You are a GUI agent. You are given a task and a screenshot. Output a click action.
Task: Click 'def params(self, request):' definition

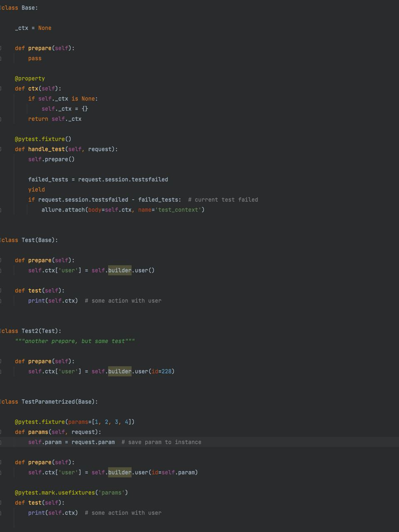pyautogui.click(x=58, y=432)
